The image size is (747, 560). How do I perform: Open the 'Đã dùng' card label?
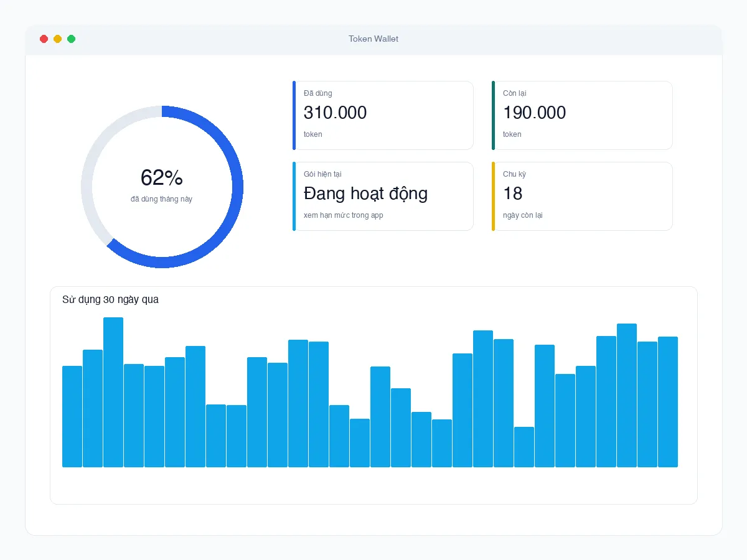coord(317,93)
